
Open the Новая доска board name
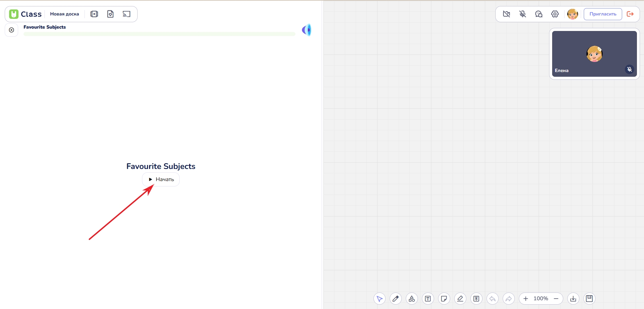[x=65, y=14]
